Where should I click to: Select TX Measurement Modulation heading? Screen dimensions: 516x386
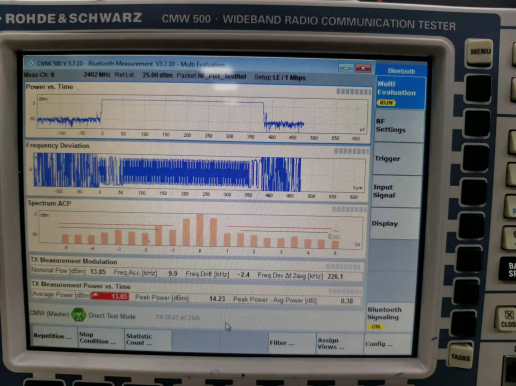pyautogui.click(x=74, y=261)
